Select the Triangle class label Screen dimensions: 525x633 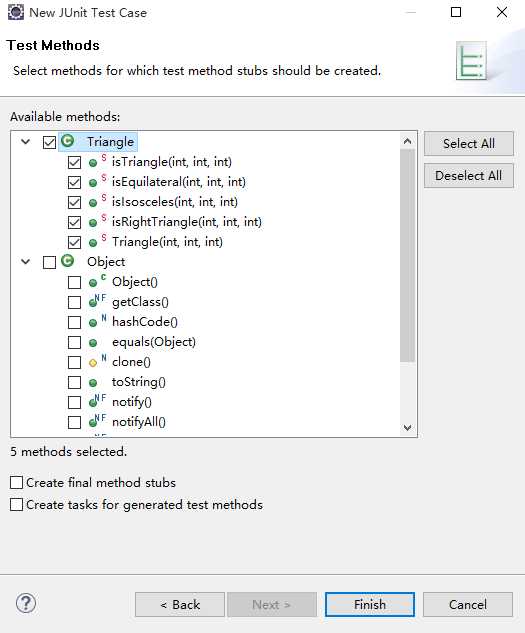tap(110, 142)
